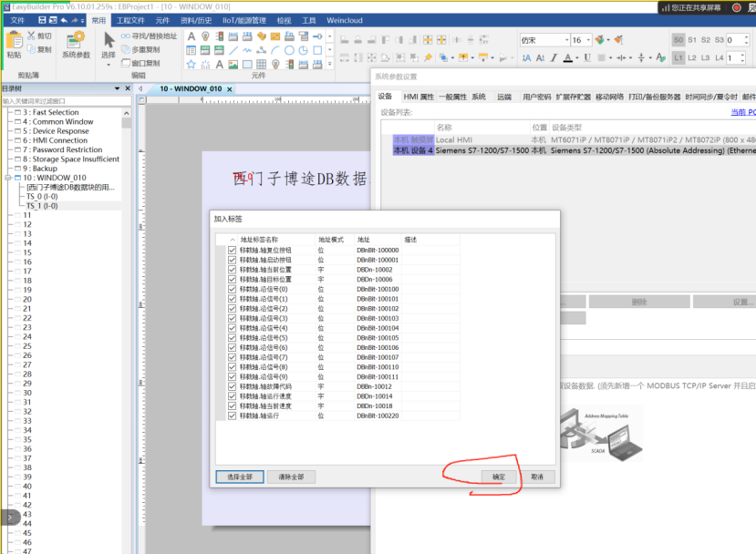This screenshot has height=554, width=756.
Task: Open the font size 16 dropdown
Action: click(x=588, y=40)
